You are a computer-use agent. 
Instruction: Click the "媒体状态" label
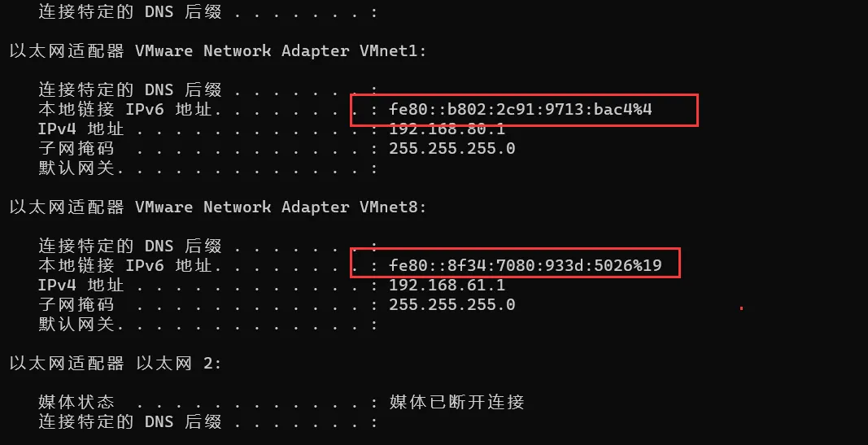[76, 403]
